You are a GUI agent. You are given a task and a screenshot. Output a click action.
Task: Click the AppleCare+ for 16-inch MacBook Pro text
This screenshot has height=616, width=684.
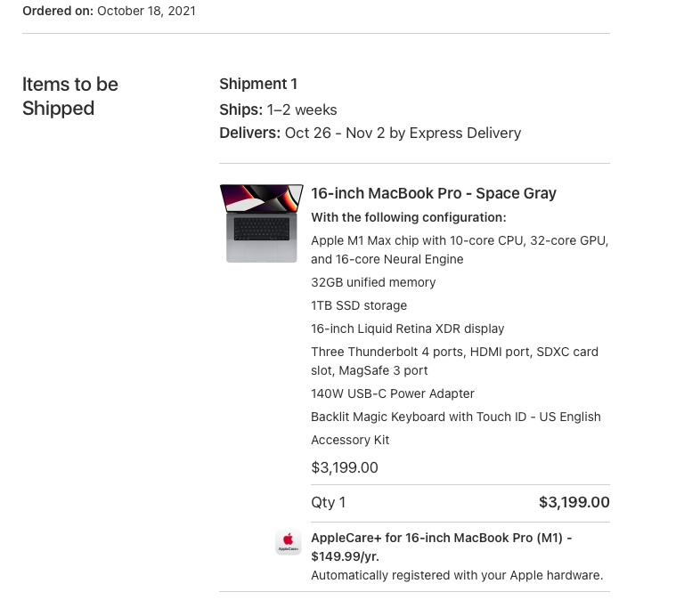(x=441, y=547)
